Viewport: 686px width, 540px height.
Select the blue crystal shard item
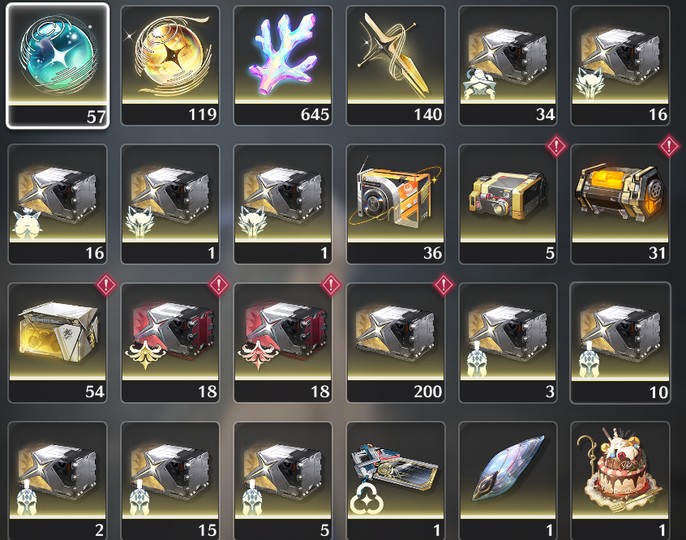tap(508, 480)
